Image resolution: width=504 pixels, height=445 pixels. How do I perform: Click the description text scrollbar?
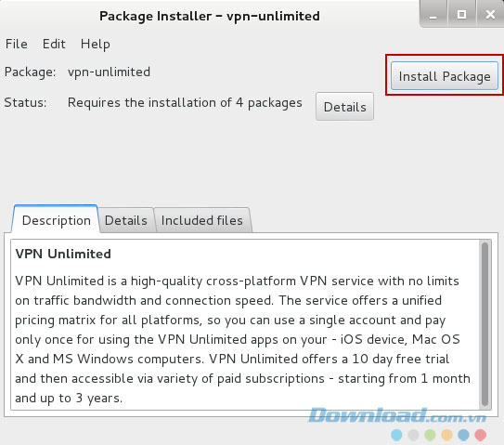tap(485, 324)
